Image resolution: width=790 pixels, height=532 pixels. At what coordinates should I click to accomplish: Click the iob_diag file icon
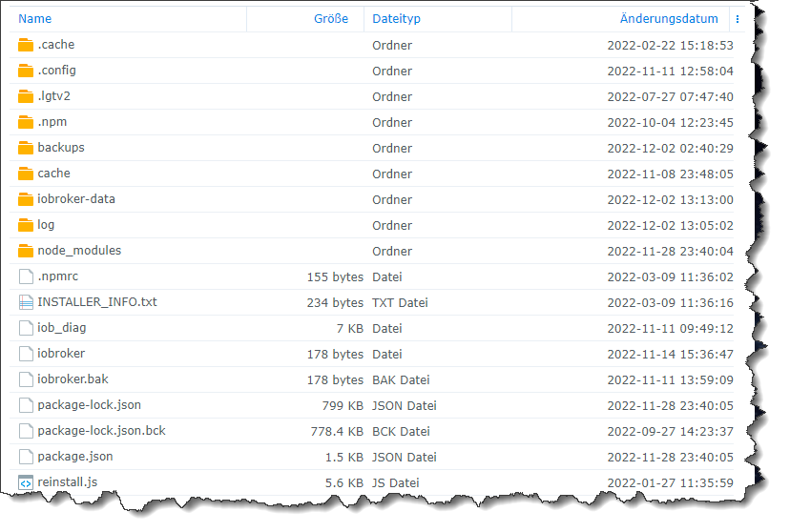tap(26, 328)
